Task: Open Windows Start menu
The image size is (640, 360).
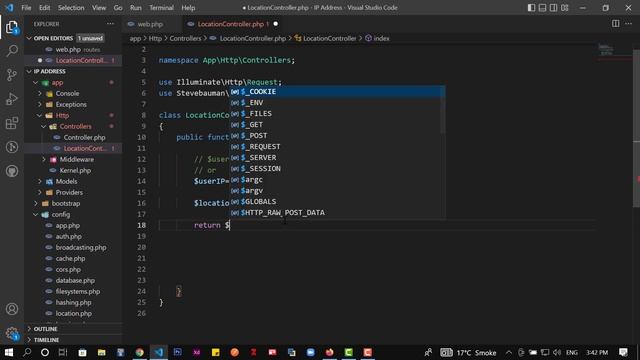Action: (9, 352)
